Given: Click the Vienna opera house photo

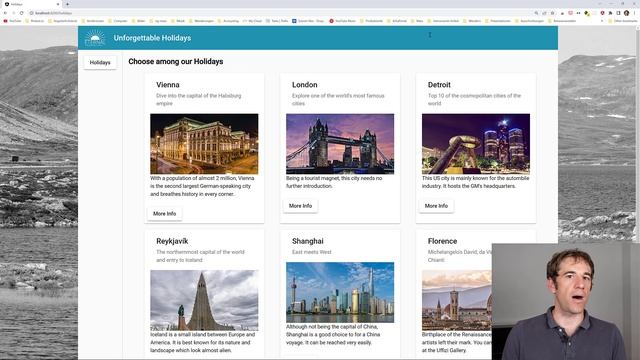Looking at the screenshot, I should [204, 144].
